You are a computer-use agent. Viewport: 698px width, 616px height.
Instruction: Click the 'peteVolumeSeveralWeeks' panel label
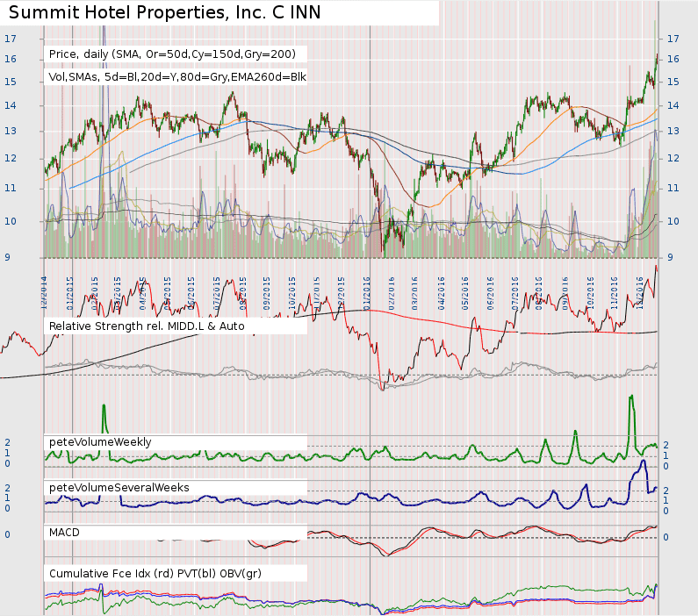tap(119, 488)
